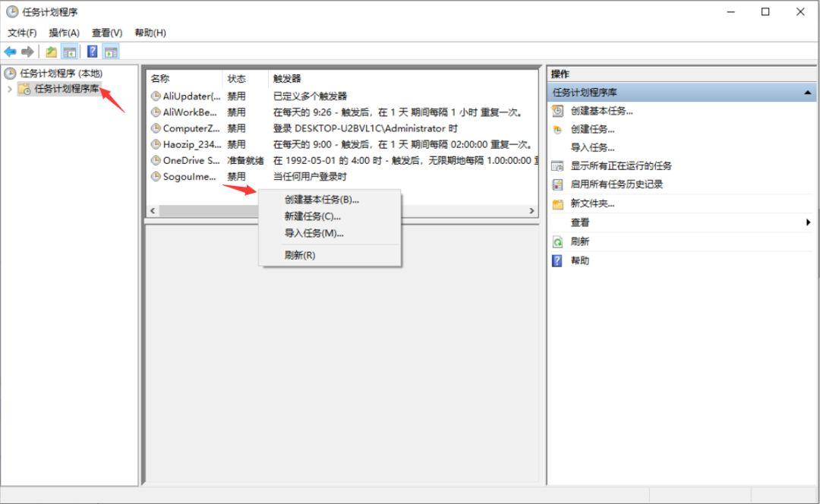Open the 查看 submenu arrow
Screen dimensions: 820x504
pos(808,223)
